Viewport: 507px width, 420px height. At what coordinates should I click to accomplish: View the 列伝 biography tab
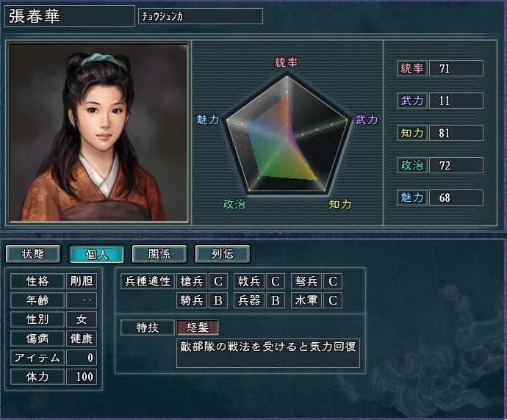tap(223, 254)
